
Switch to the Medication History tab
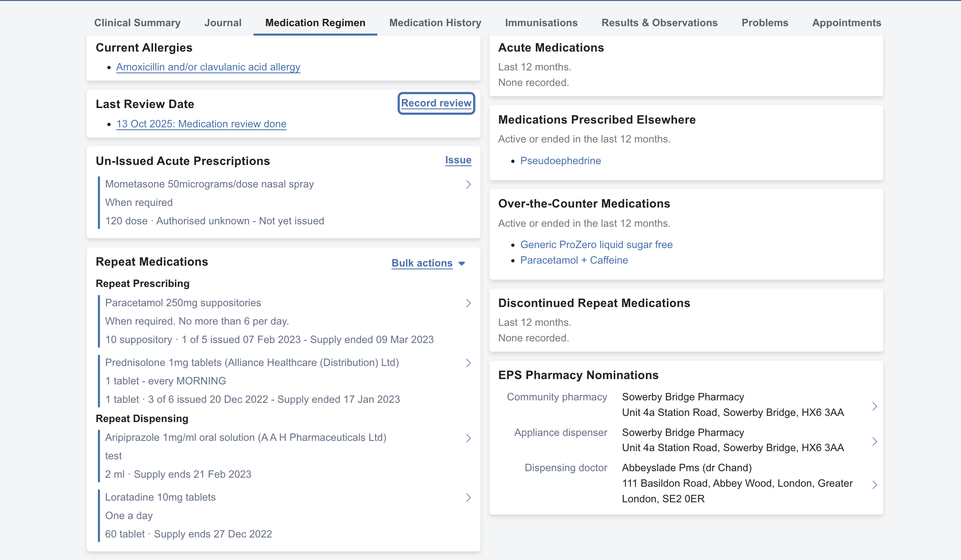click(435, 23)
